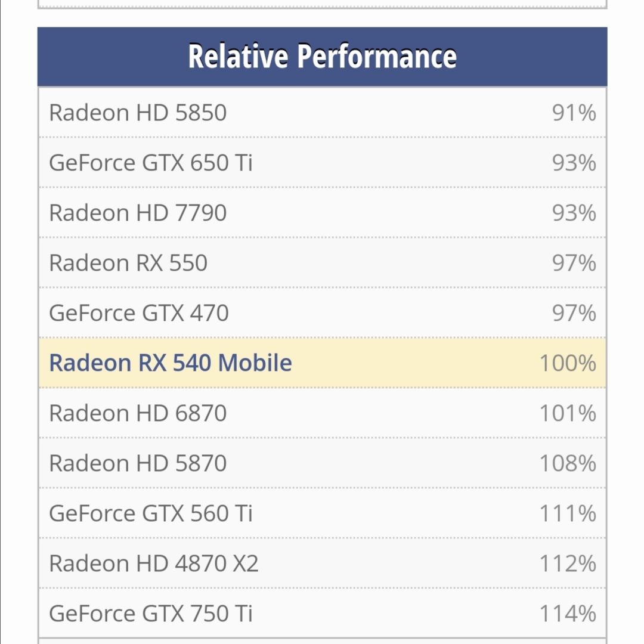Select the Radeon HD 7790 row

[323, 213]
